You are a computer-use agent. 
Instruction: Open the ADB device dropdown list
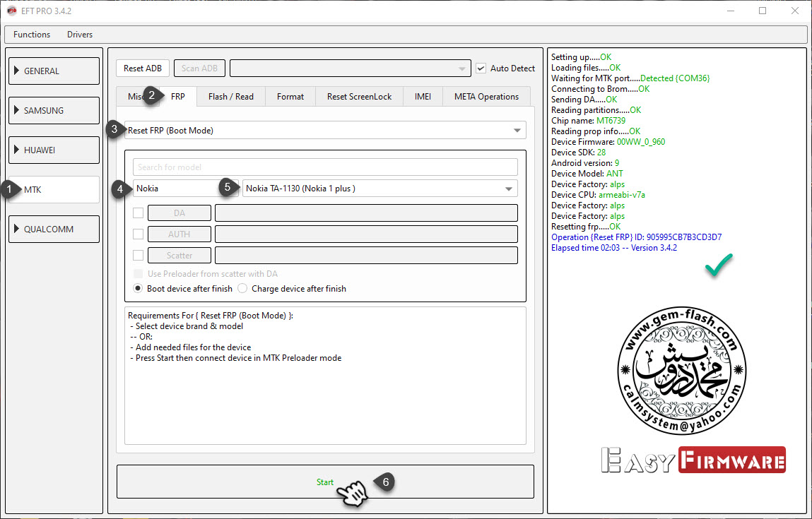(x=350, y=68)
